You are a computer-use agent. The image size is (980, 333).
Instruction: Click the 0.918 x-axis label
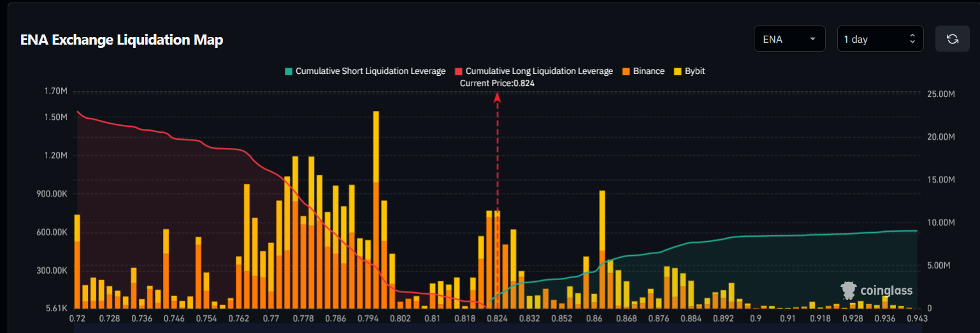[820, 318]
